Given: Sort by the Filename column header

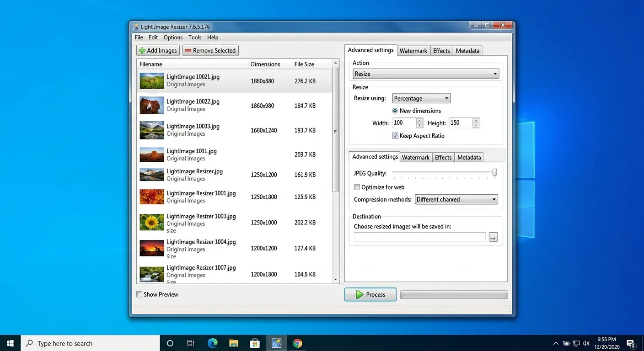Looking at the screenshot, I should [x=192, y=64].
